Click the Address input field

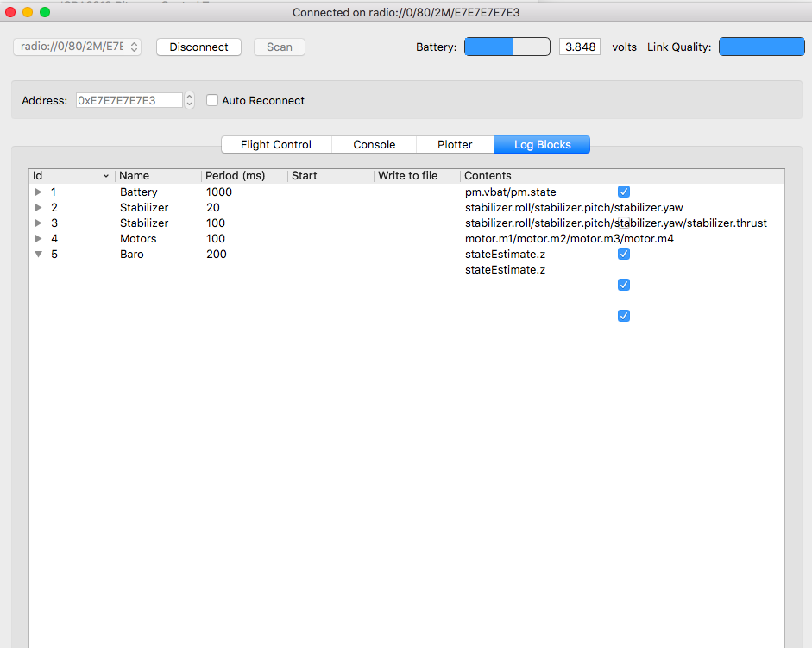[x=129, y=101]
